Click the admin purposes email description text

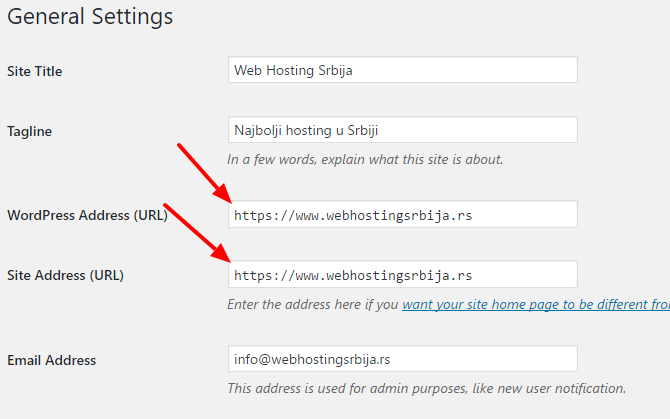(426, 388)
